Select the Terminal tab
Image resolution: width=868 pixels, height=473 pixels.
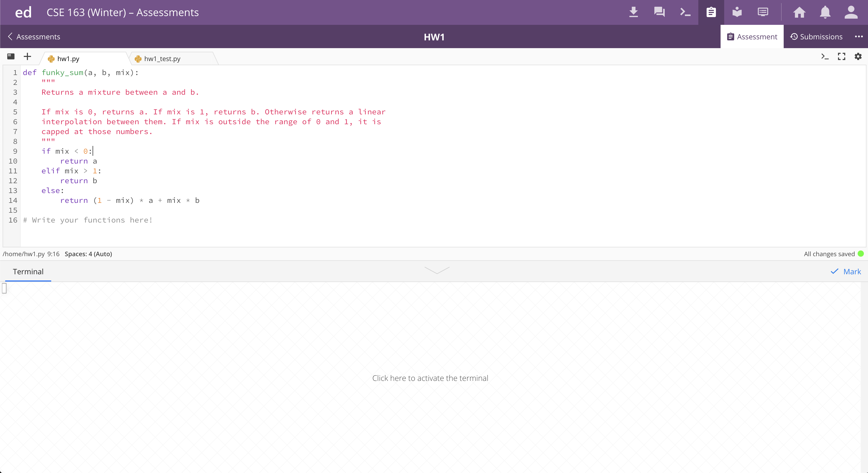(28, 271)
